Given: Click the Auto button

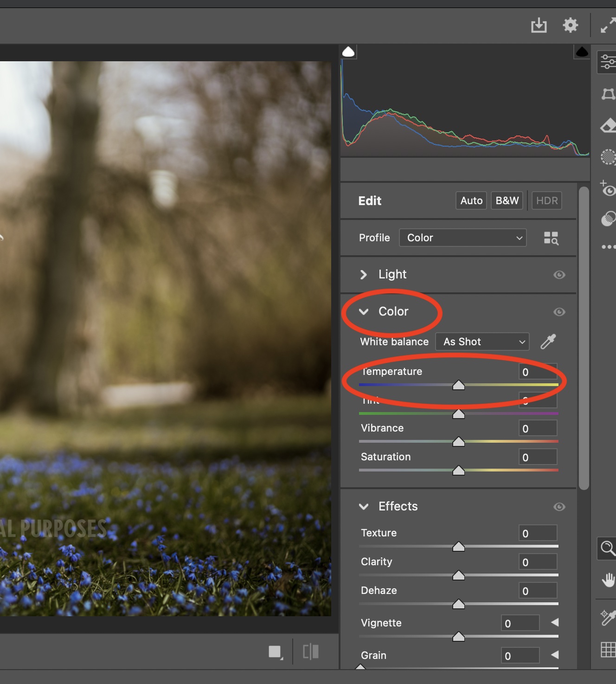Looking at the screenshot, I should point(471,200).
